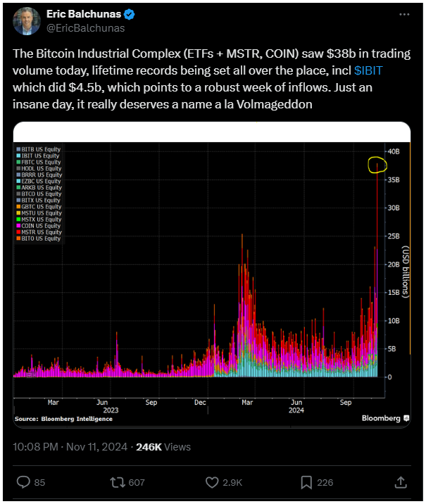Open the tweet's three-dot more menu

click(x=404, y=15)
